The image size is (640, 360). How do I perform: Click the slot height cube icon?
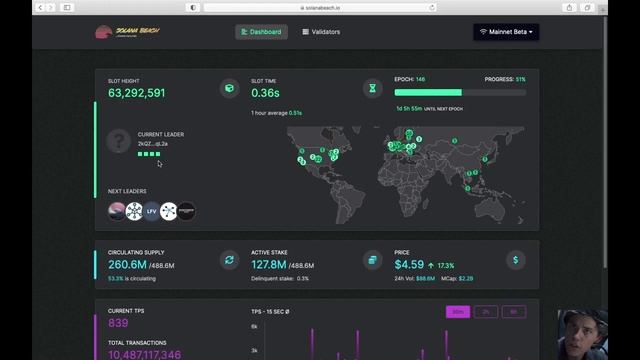tap(229, 88)
